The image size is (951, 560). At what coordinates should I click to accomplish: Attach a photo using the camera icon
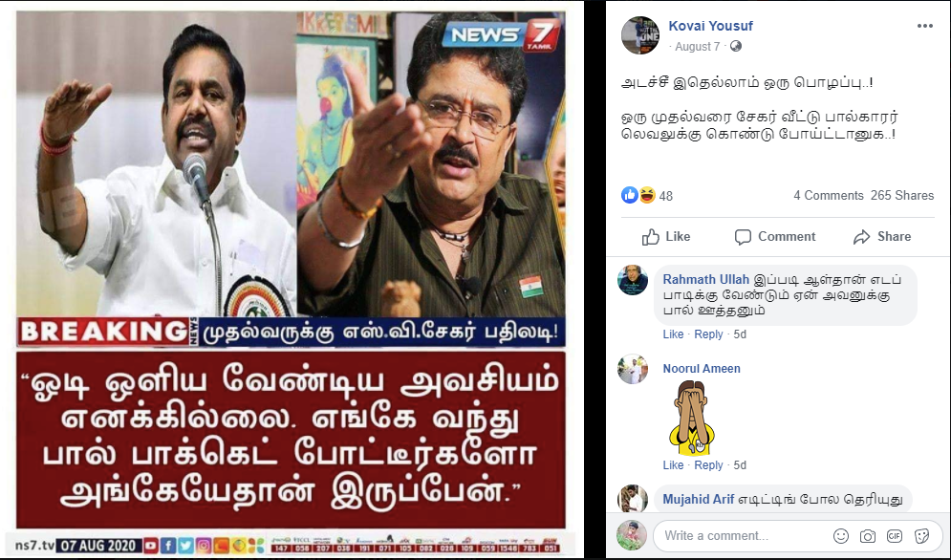pyautogui.click(x=868, y=536)
